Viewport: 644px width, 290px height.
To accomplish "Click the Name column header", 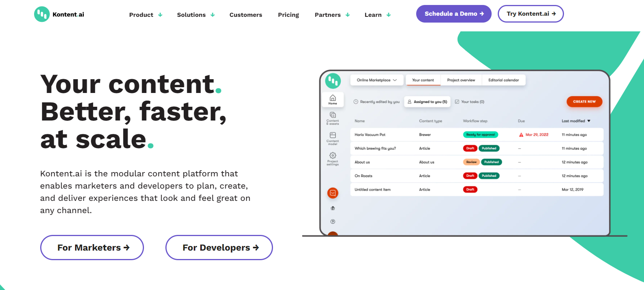I will tap(360, 121).
